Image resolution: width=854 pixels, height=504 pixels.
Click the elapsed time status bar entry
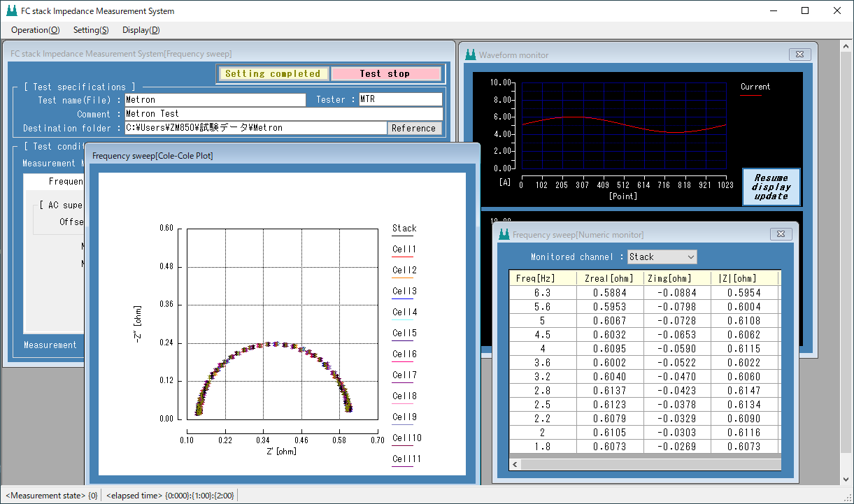(x=170, y=496)
